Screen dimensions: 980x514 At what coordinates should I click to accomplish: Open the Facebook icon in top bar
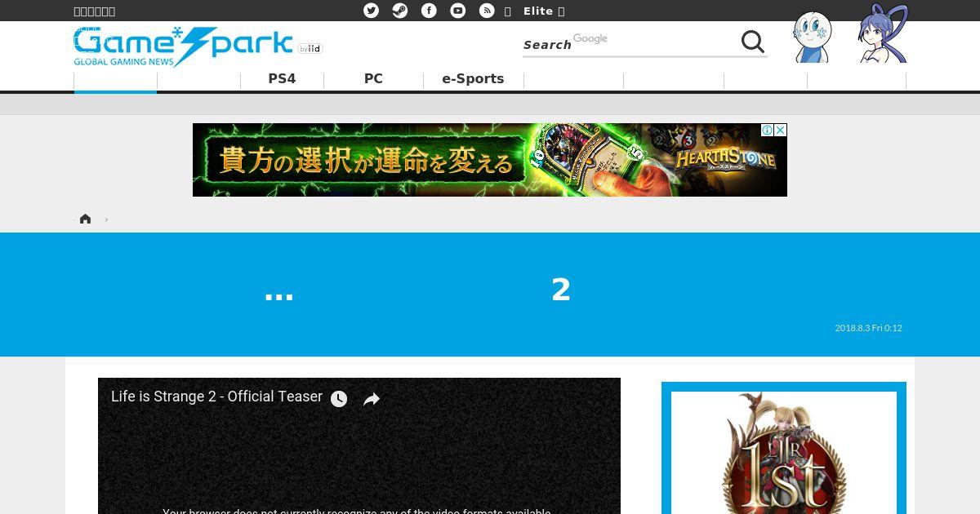(429, 11)
